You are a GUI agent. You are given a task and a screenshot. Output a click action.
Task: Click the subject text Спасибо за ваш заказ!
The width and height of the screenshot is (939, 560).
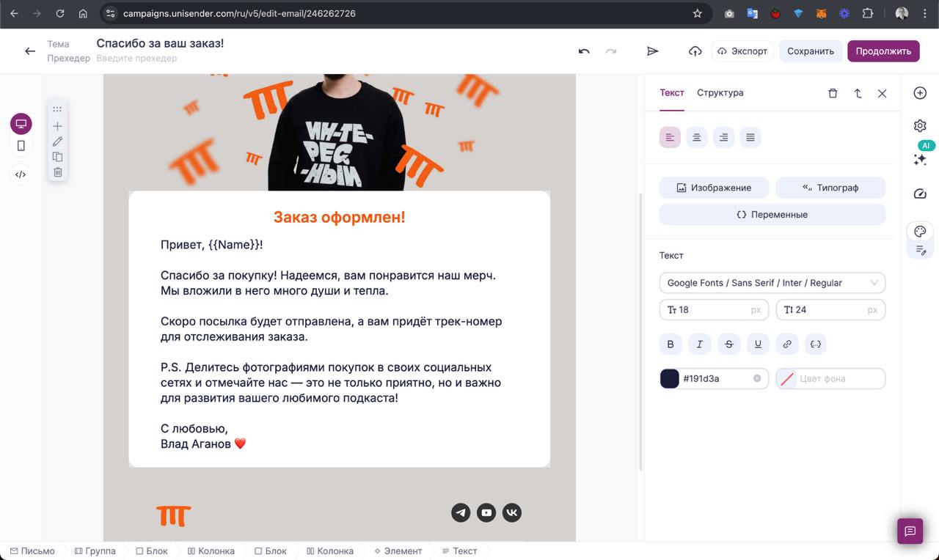tap(160, 43)
